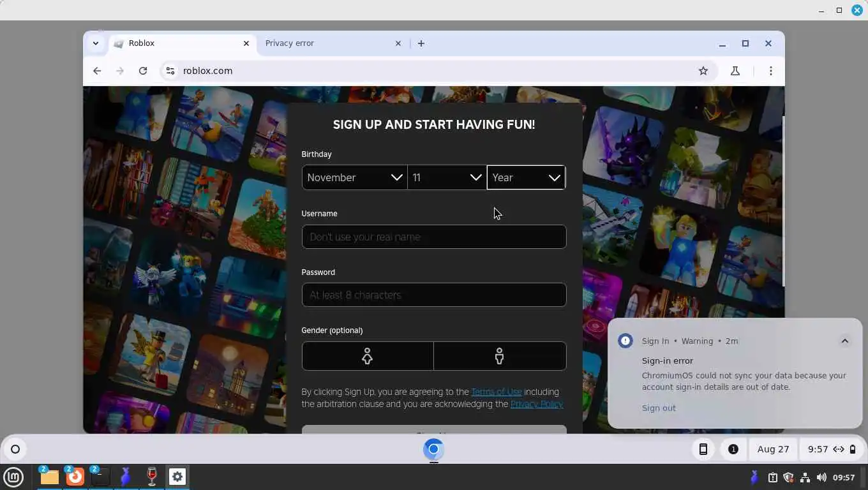Open the security shield tray icon
The image size is (868, 490).
click(788, 477)
